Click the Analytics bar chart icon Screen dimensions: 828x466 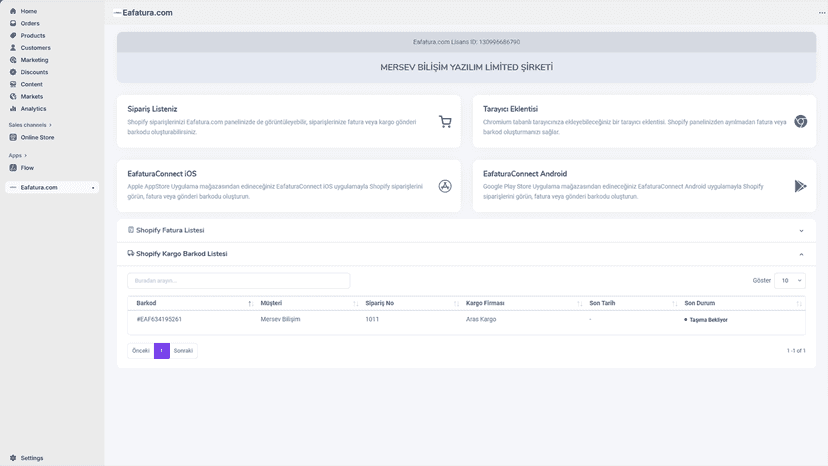pos(13,108)
